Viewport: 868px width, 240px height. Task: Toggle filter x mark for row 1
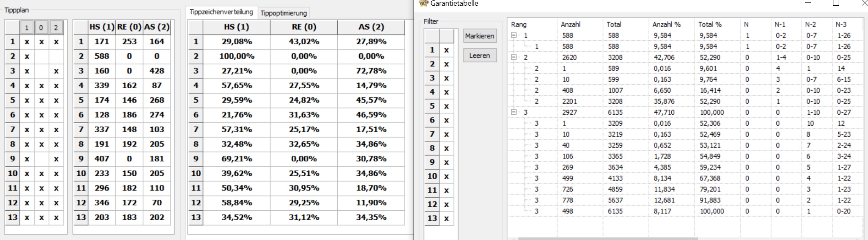(446, 50)
